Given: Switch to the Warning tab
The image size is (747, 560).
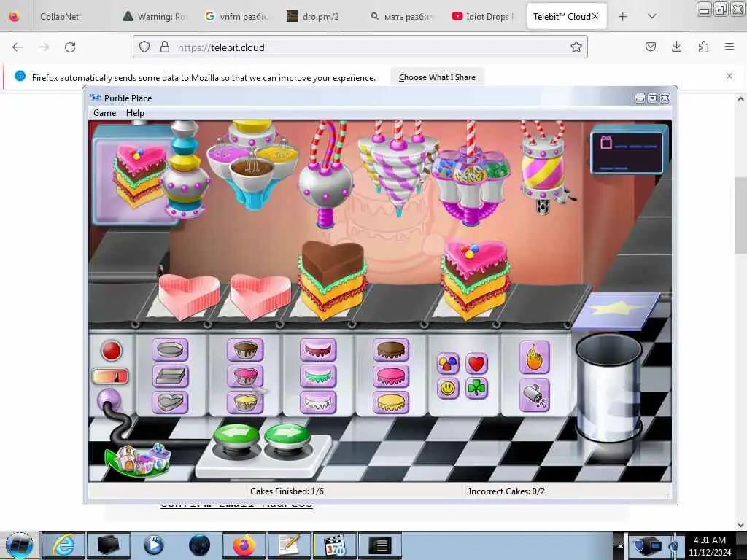Looking at the screenshot, I should point(155,17).
